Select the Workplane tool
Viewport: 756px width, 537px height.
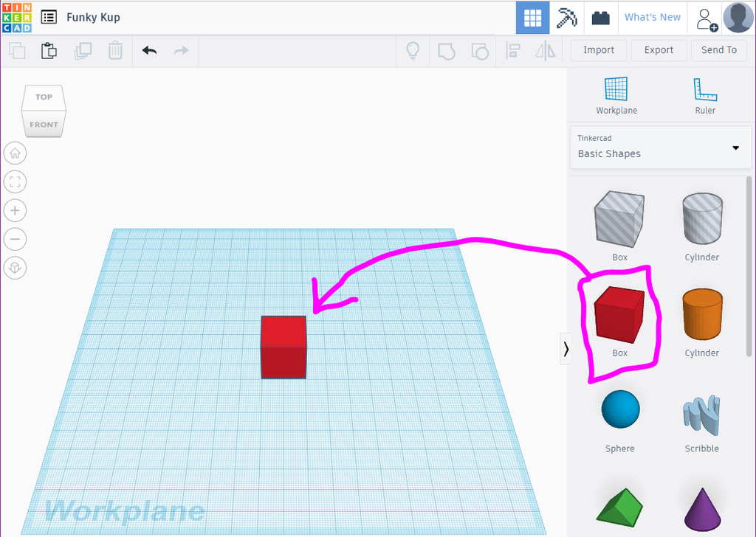click(x=616, y=95)
